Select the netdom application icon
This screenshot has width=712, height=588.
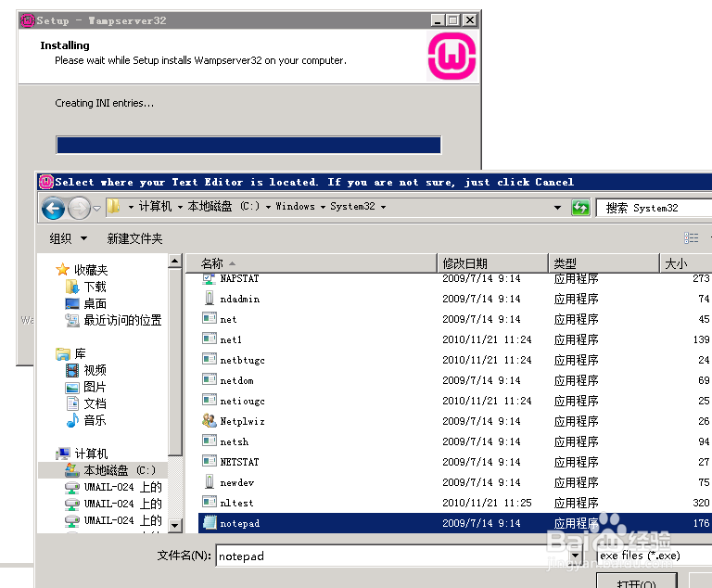pyautogui.click(x=210, y=379)
